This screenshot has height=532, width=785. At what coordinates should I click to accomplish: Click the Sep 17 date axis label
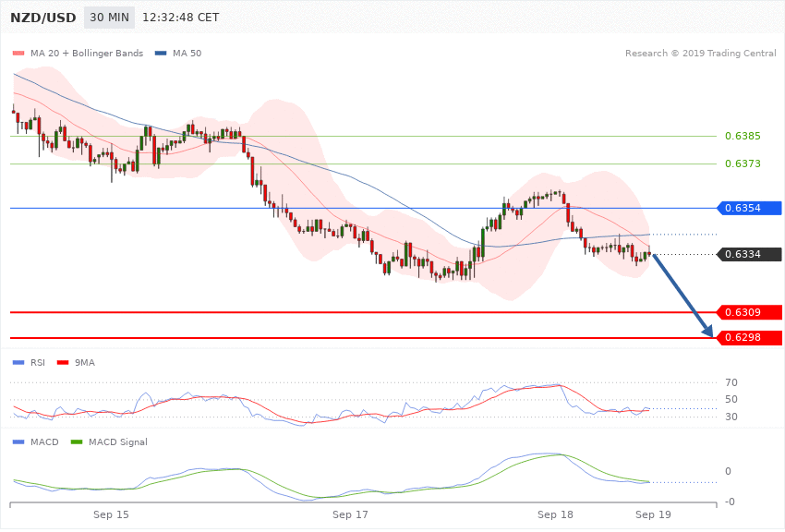coord(350,514)
